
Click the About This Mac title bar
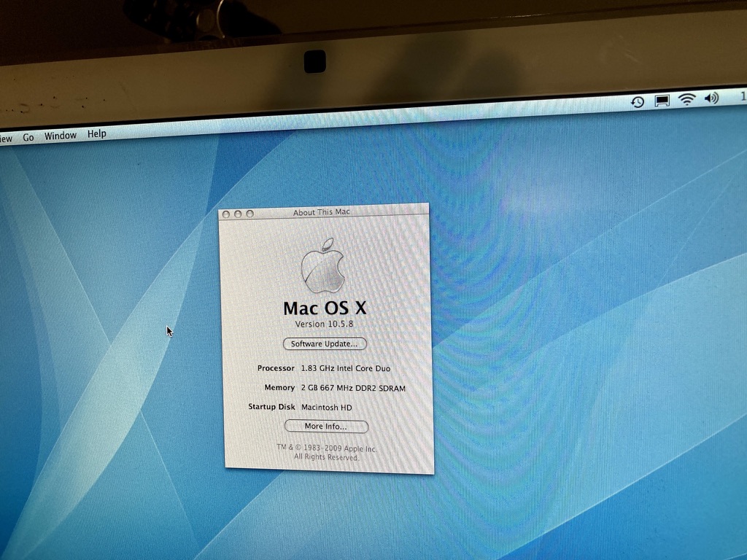(x=323, y=212)
